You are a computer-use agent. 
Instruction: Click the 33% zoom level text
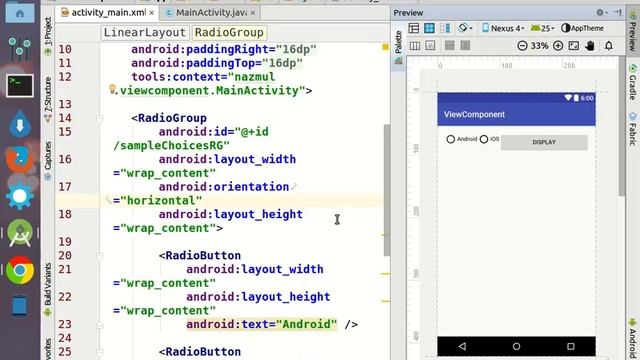pyautogui.click(x=540, y=46)
